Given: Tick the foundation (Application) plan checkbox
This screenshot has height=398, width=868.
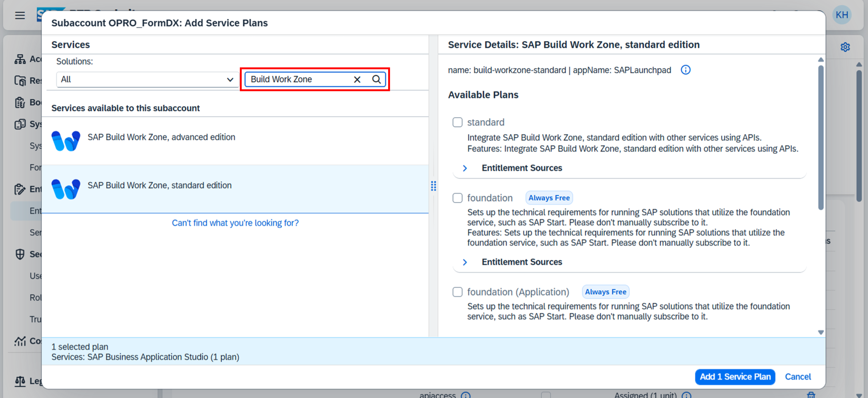Looking at the screenshot, I should [457, 292].
